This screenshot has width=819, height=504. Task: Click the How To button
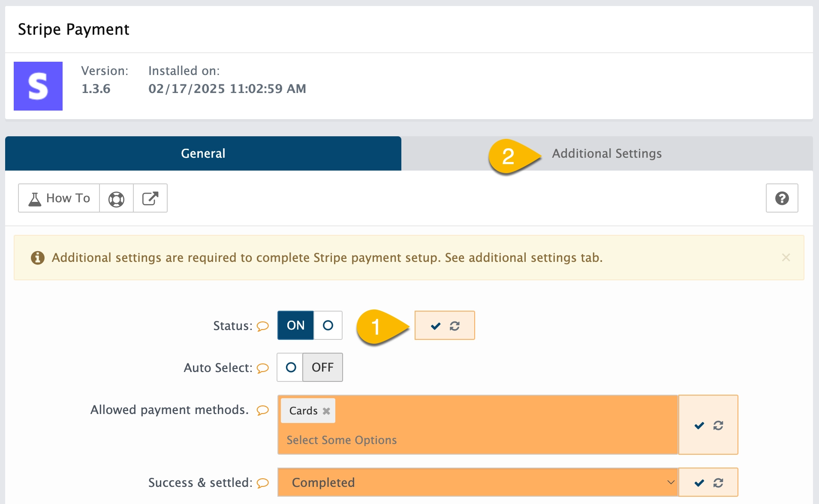(x=59, y=198)
